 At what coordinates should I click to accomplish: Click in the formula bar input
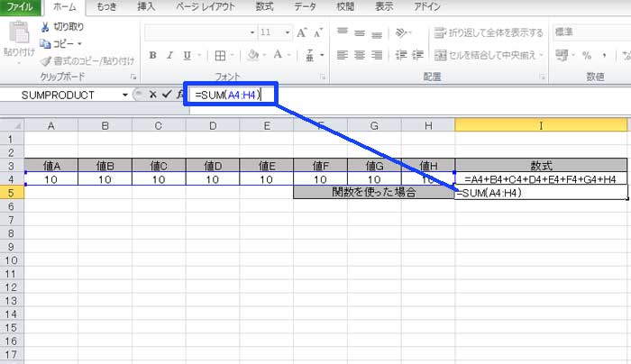(x=408, y=95)
